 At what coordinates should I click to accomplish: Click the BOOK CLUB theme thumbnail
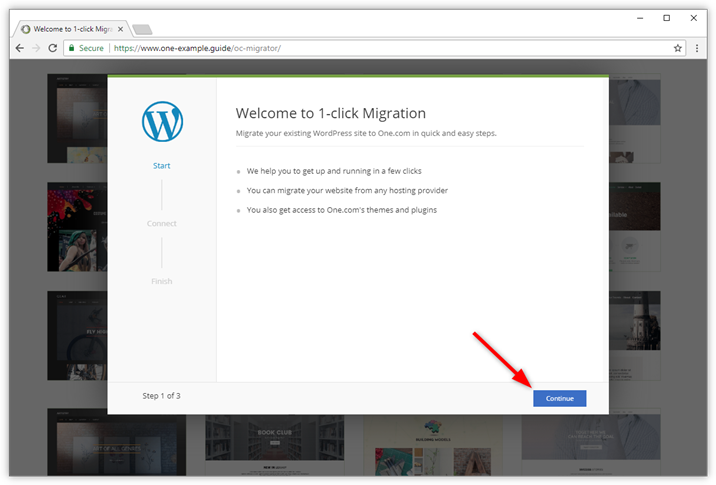274,445
